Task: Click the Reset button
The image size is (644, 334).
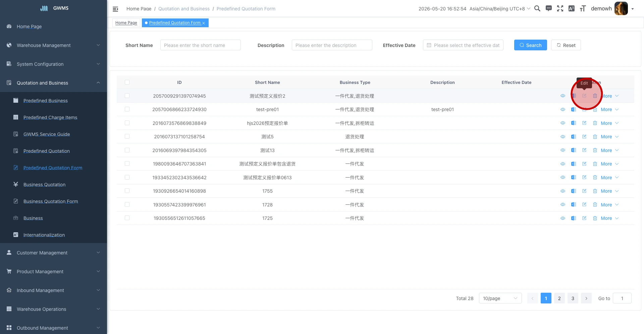Action: [x=566, y=45]
